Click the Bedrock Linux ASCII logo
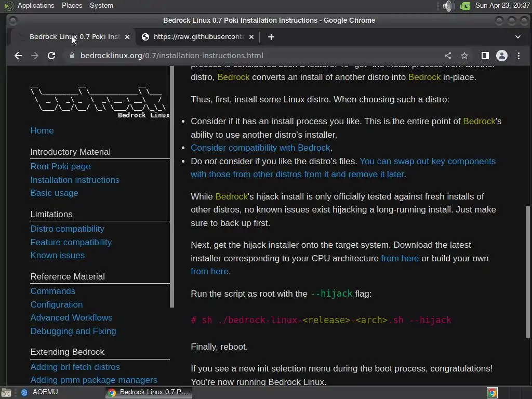532x399 pixels. coord(99,102)
